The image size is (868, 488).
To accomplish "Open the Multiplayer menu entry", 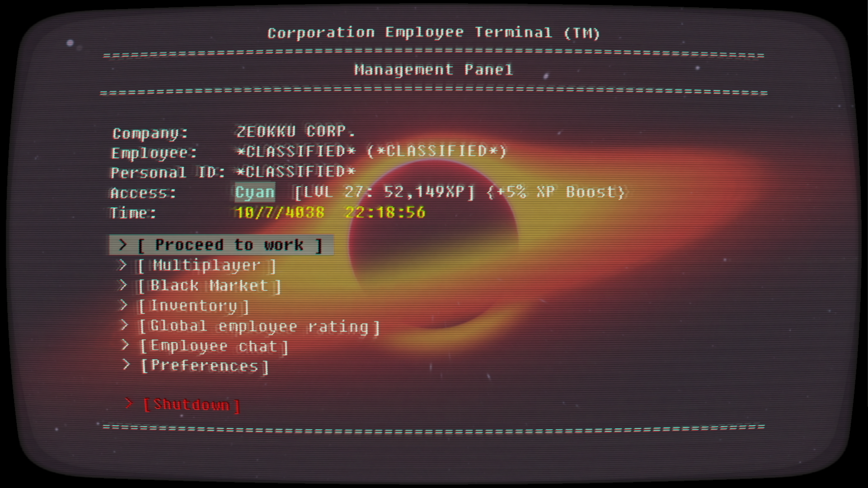I will (x=207, y=266).
